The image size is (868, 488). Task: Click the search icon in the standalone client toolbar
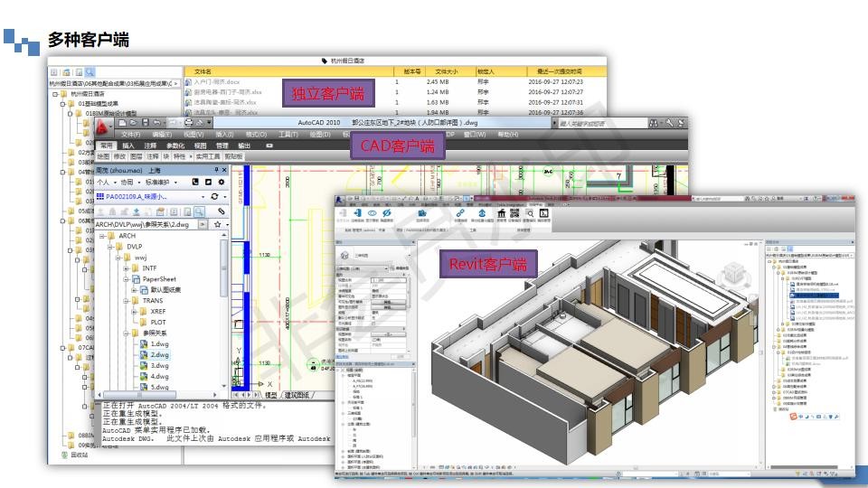[90, 72]
